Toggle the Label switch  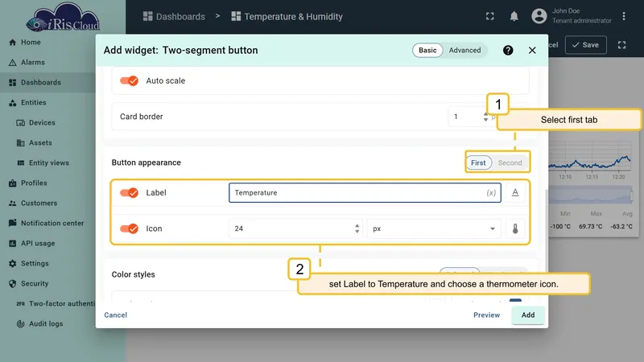coord(129,192)
